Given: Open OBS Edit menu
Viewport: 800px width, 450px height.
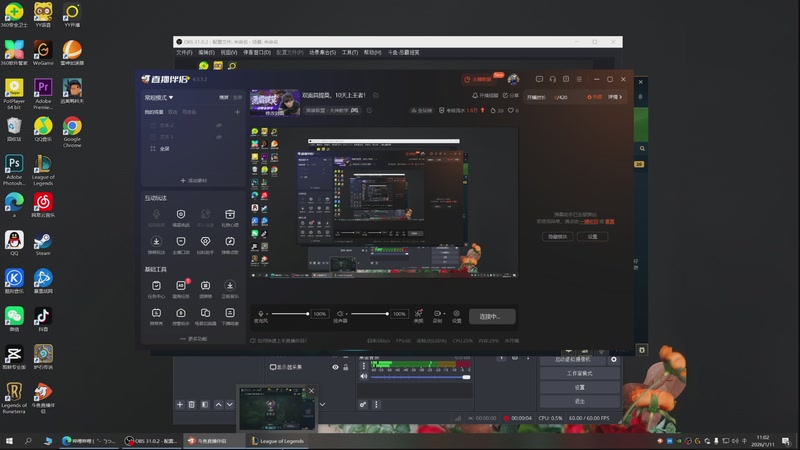Looking at the screenshot, I should [206, 53].
